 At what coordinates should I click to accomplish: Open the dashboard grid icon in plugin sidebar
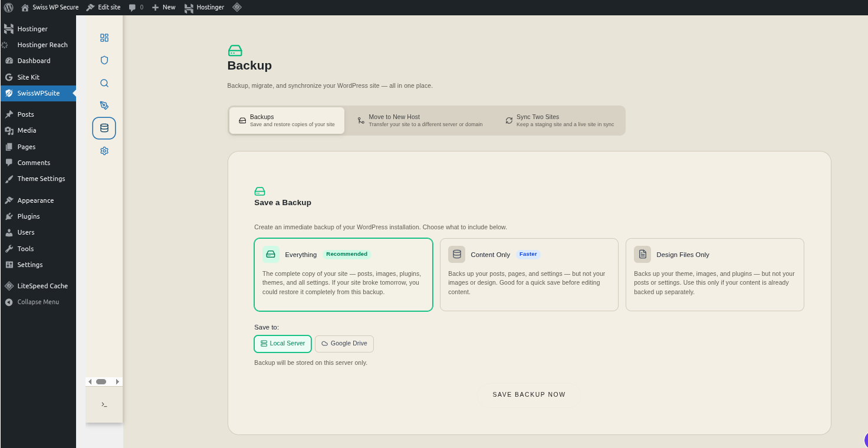104,38
